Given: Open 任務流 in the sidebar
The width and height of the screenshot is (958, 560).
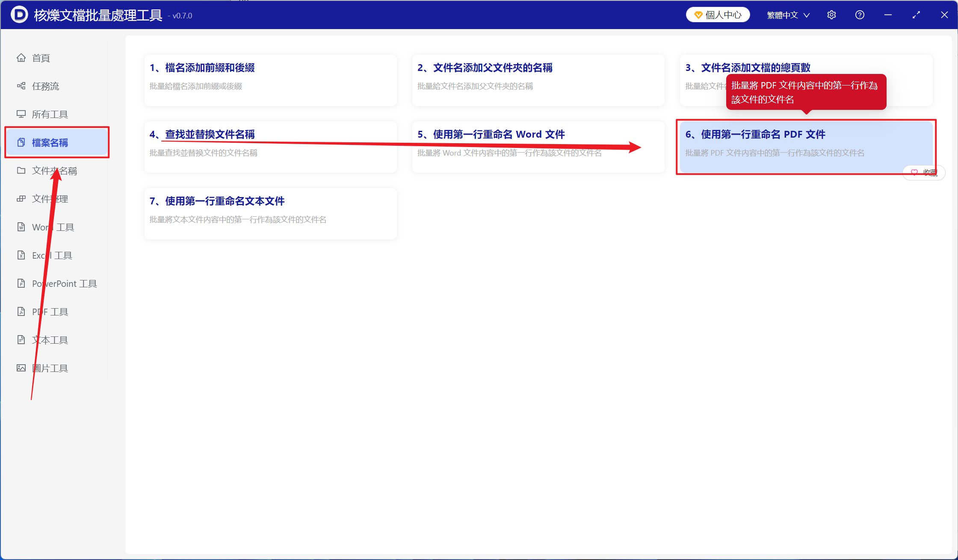Looking at the screenshot, I should tap(56, 86).
